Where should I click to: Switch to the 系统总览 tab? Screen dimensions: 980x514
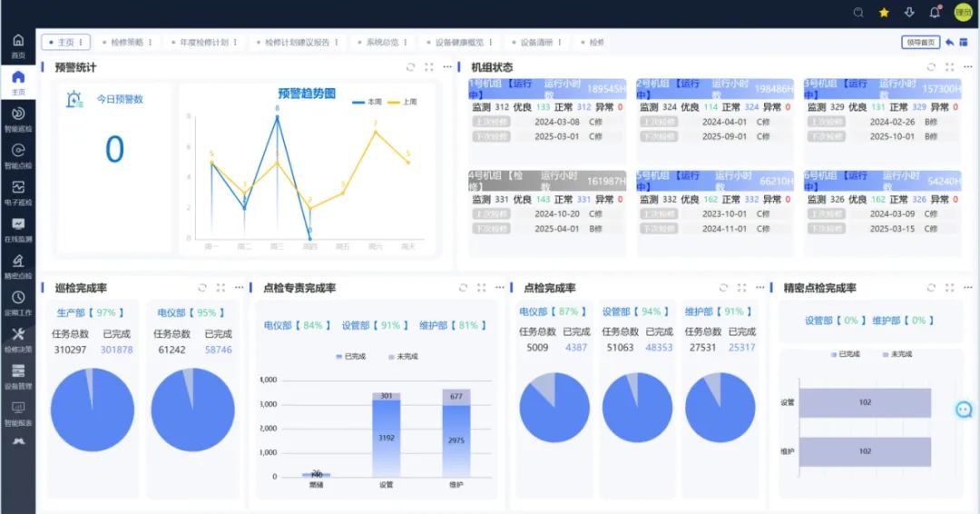[382, 43]
